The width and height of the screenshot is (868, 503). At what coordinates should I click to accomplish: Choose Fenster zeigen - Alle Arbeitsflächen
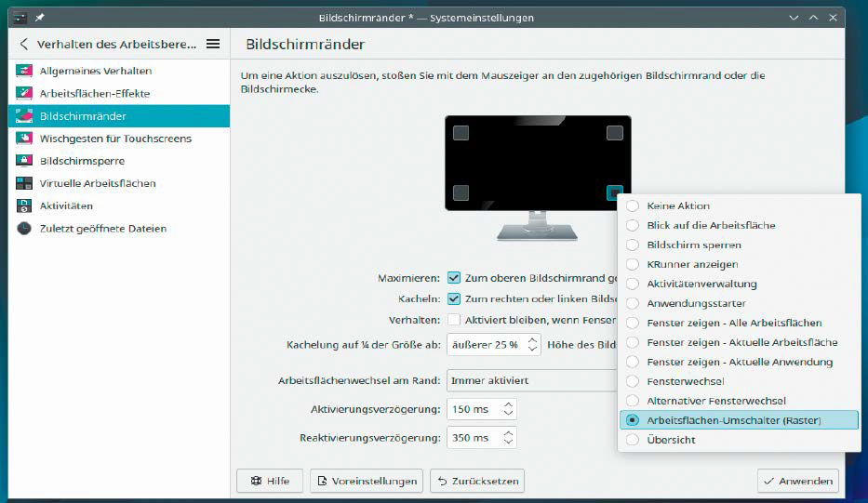739,323
